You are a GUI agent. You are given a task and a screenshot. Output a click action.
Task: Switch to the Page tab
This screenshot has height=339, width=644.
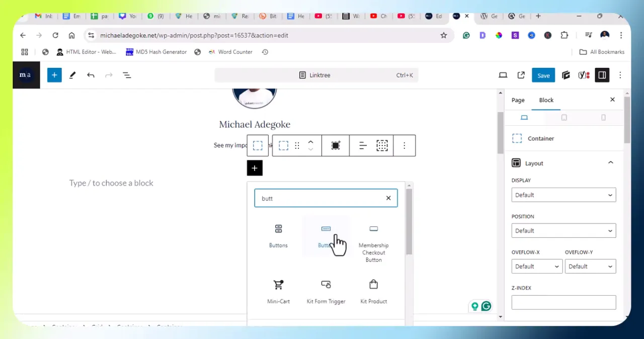click(x=518, y=100)
